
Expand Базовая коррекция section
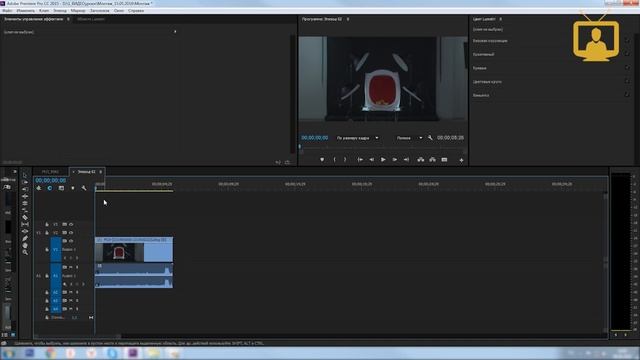pyautogui.click(x=490, y=41)
